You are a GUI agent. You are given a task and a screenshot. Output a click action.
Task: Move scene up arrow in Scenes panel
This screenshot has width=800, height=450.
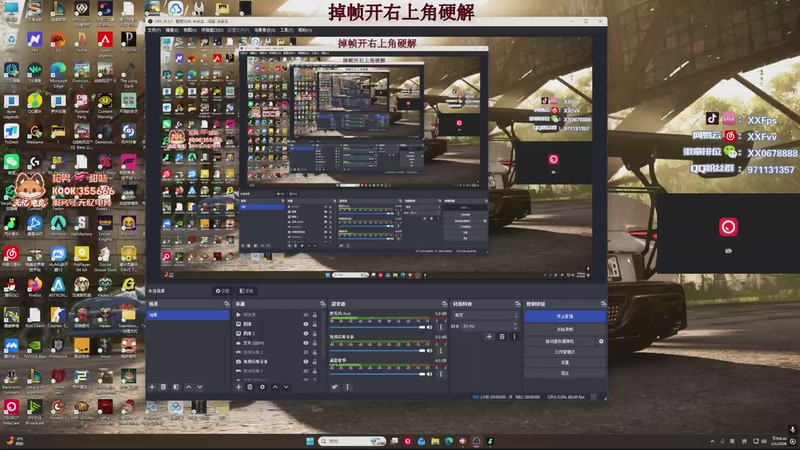(x=188, y=387)
